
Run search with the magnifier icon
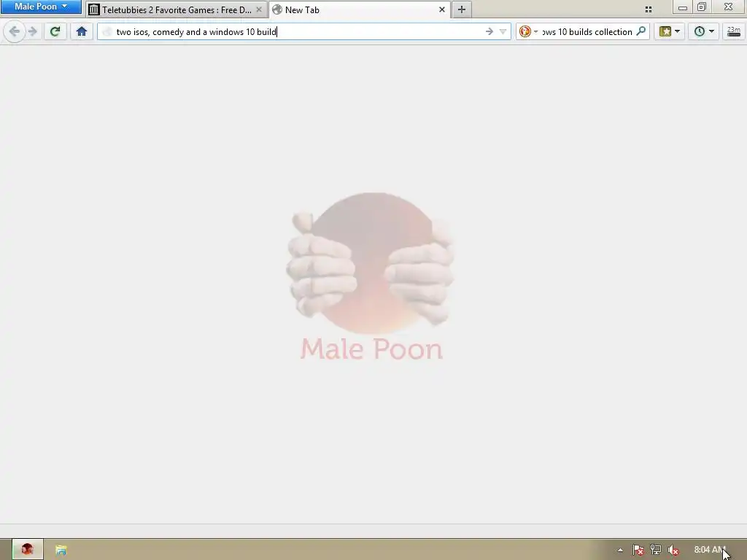(640, 32)
